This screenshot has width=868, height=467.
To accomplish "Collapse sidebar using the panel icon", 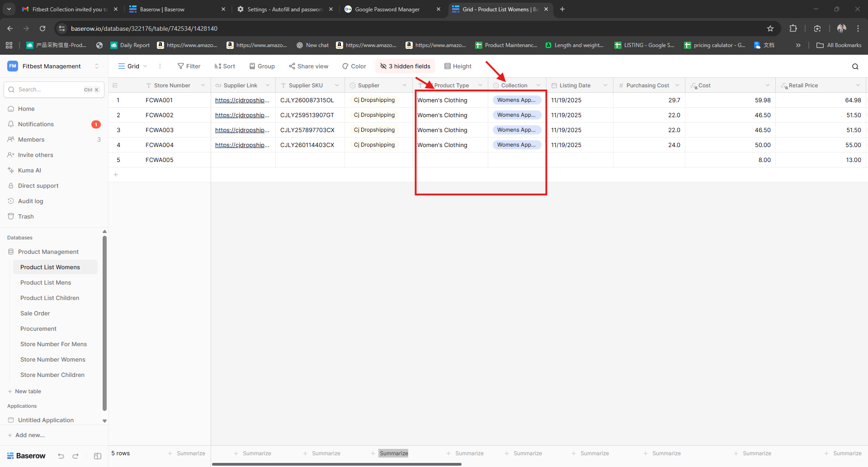I will pos(98,456).
